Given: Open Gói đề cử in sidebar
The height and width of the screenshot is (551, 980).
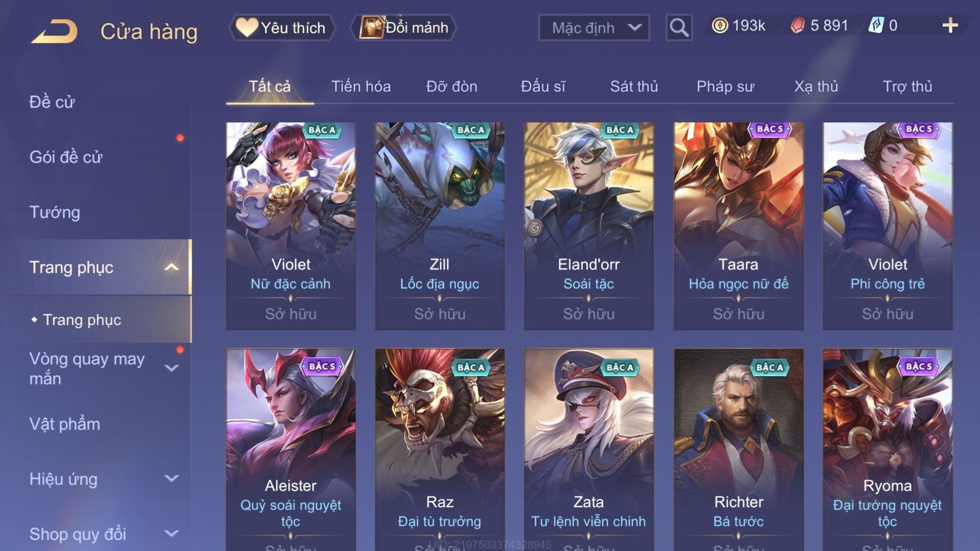Looking at the screenshot, I should tap(66, 157).
